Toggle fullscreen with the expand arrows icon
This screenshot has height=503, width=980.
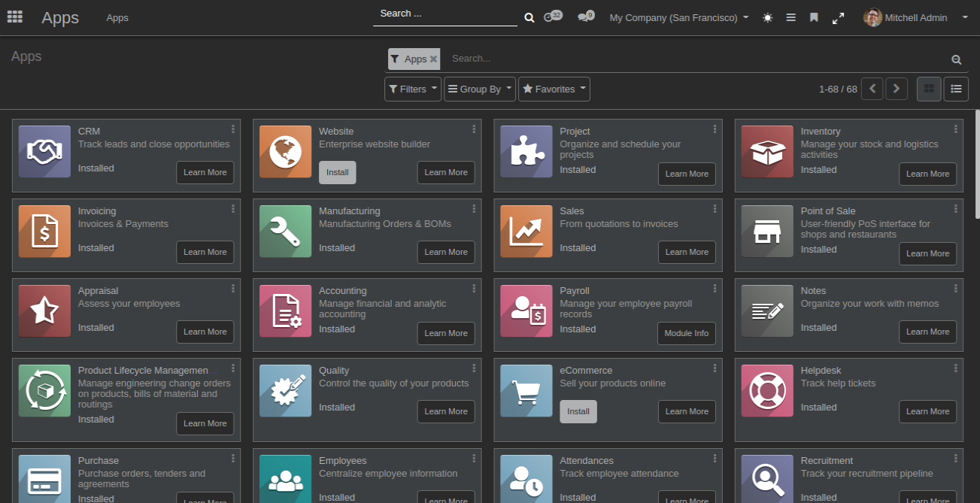pyautogui.click(x=838, y=18)
